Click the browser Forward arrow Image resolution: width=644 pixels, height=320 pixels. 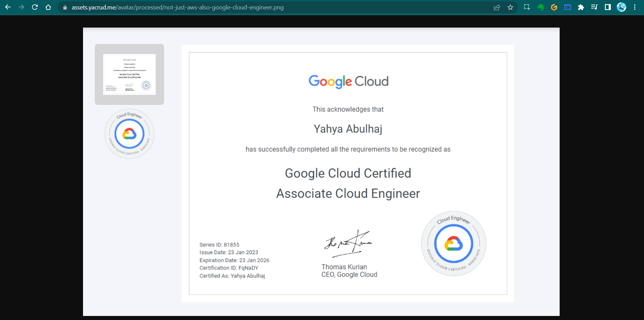pyautogui.click(x=21, y=7)
